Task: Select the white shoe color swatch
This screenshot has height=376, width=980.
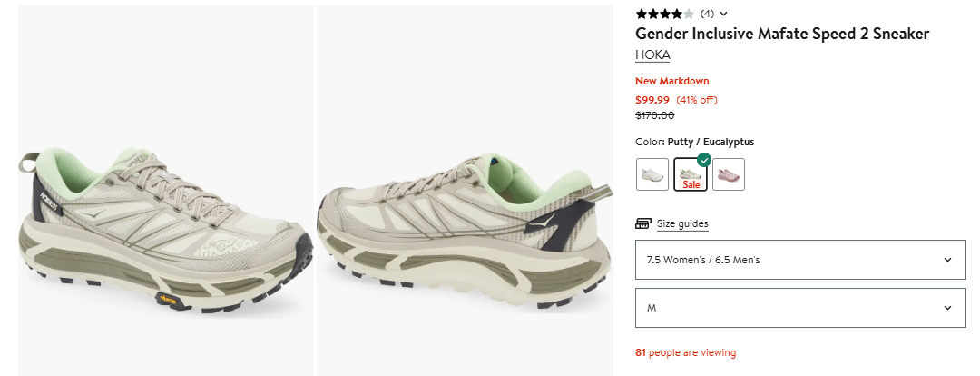Action: click(x=652, y=174)
